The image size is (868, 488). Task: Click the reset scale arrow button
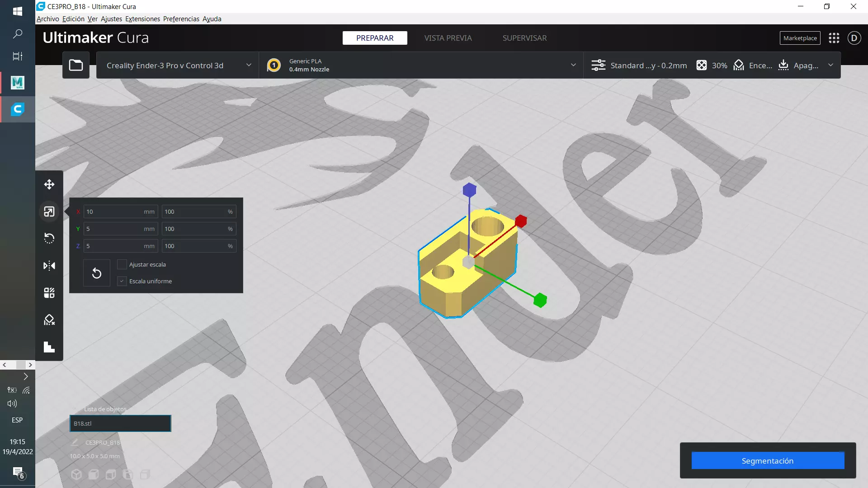pyautogui.click(x=97, y=273)
